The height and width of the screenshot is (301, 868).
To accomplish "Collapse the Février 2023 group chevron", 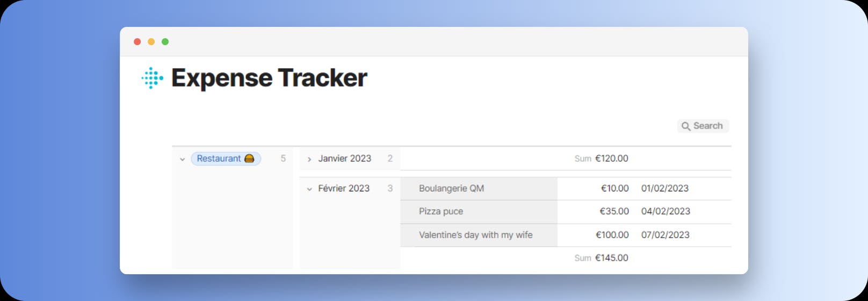I will click(309, 189).
